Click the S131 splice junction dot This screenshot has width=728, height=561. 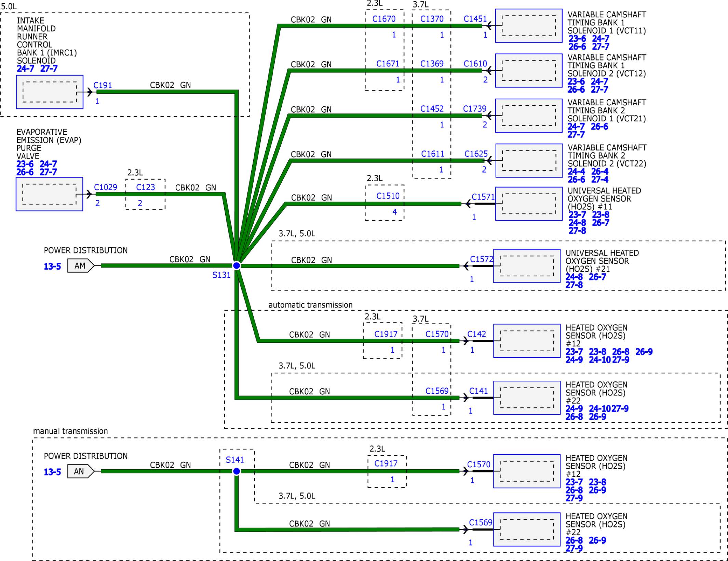237,265
